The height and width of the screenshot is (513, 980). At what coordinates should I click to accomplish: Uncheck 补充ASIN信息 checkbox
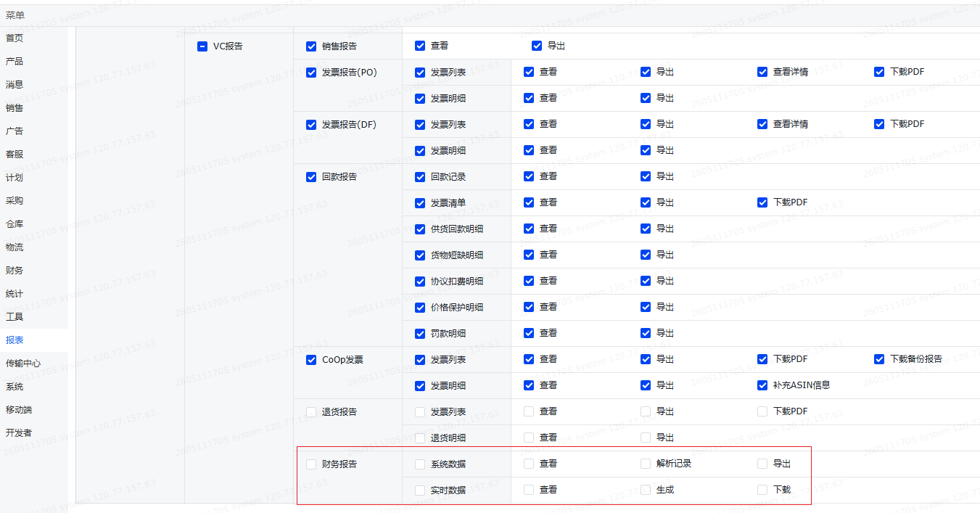pos(762,385)
